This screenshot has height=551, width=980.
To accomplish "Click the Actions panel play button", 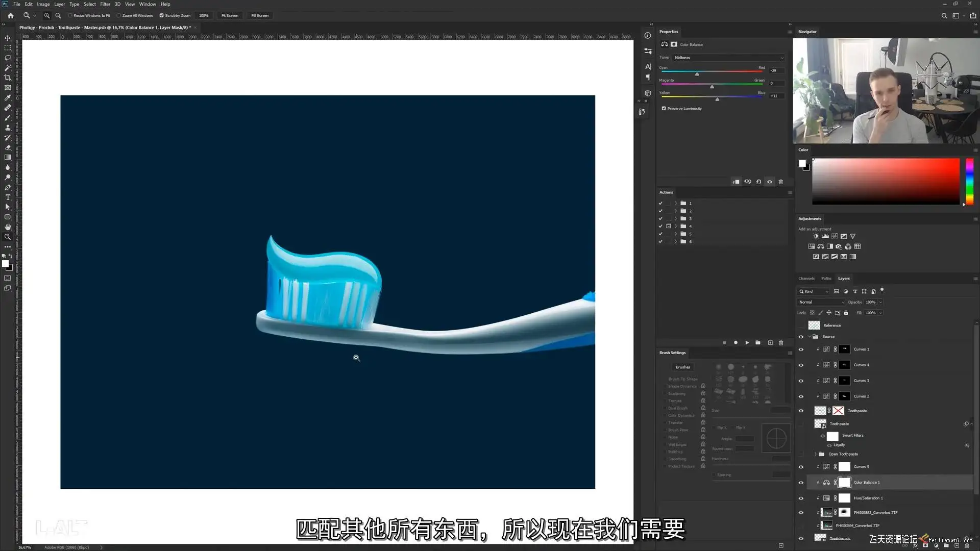I will [x=747, y=343].
